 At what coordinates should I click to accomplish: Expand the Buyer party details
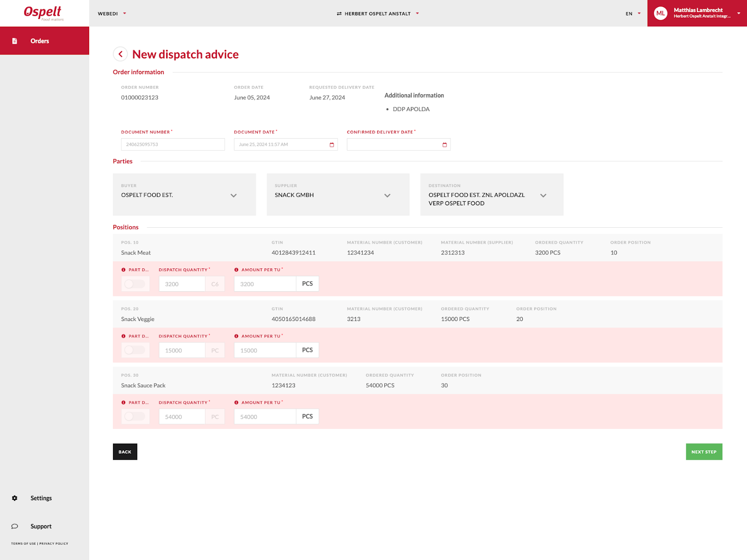tap(233, 196)
